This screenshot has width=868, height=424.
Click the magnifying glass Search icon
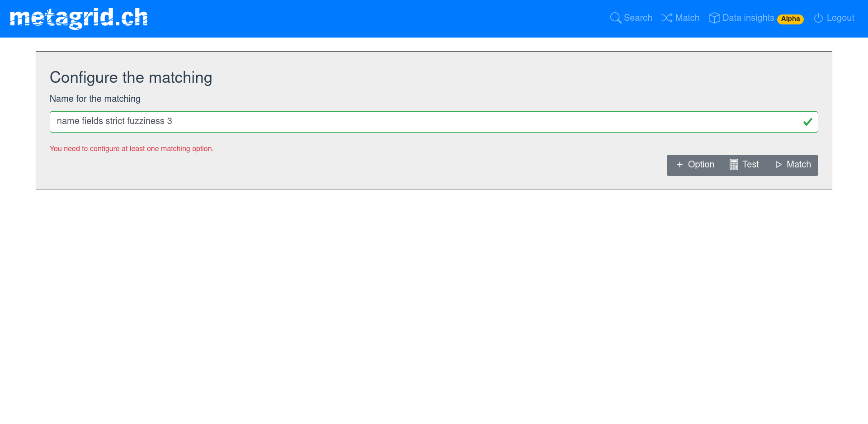tap(615, 18)
